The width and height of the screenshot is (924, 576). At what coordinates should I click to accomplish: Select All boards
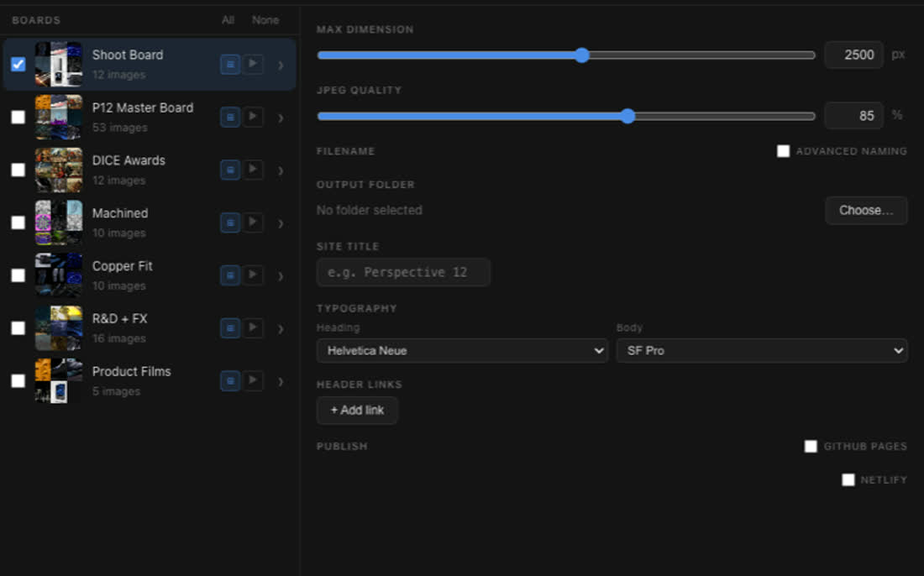click(228, 20)
